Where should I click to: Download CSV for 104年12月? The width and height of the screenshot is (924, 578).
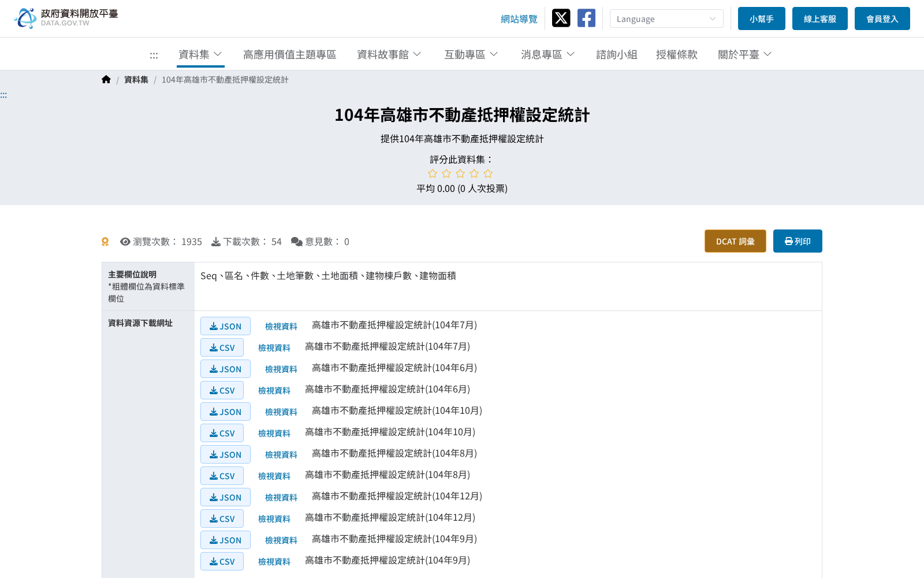click(x=222, y=518)
